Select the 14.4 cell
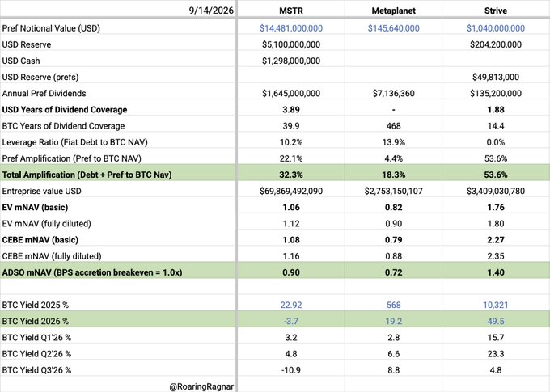Screen dimensions: 550x392 496,126
